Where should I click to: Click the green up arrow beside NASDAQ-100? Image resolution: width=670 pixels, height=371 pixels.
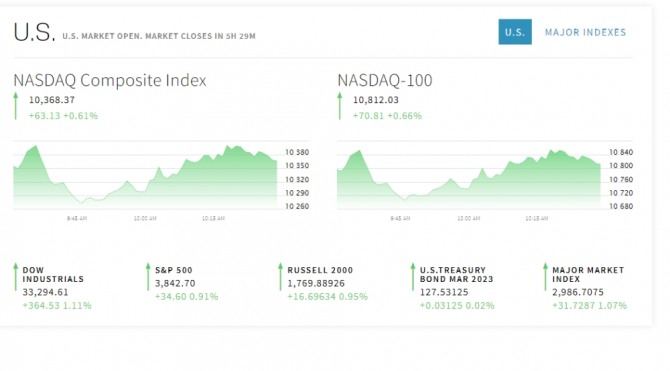(x=340, y=106)
